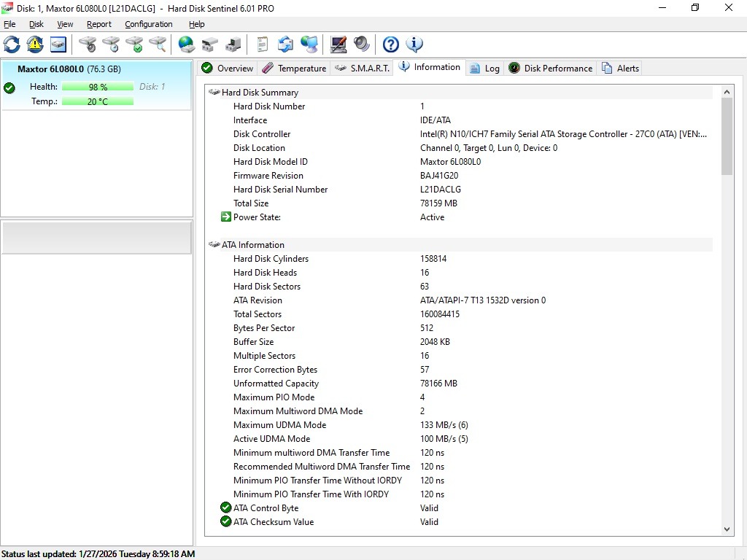Viewport: 747px width, 560px height.
Task: Open the Configuration menu
Action: (x=148, y=24)
